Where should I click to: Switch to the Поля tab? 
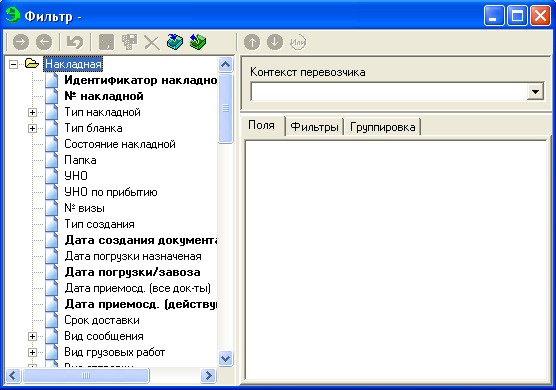[262, 125]
